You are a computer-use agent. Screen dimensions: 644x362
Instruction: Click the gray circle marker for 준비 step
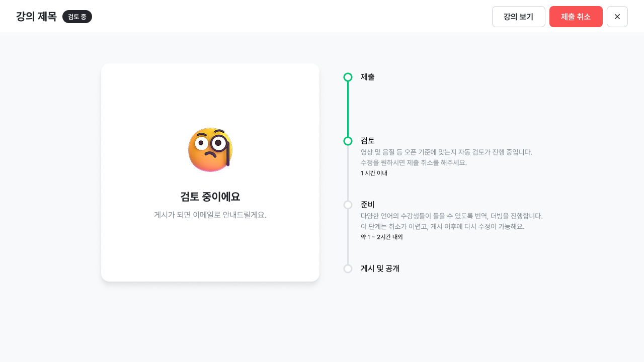[x=348, y=205]
